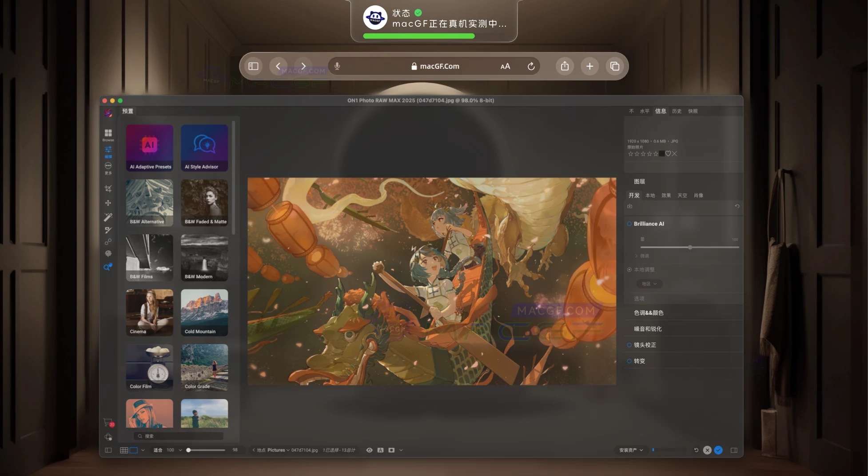Open the AI Style Advisor preset
The width and height of the screenshot is (868, 476).
pyautogui.click(x=204, y=148)
